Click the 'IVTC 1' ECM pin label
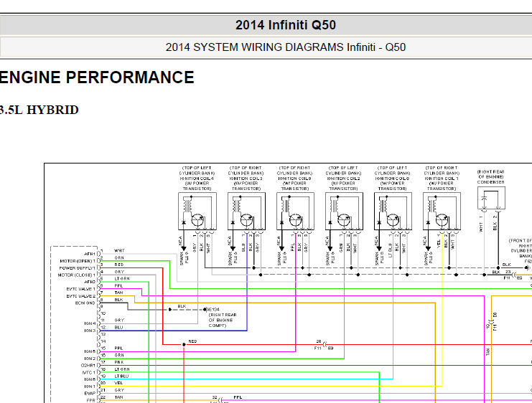532x403 pixels. [x=89, y=372]
